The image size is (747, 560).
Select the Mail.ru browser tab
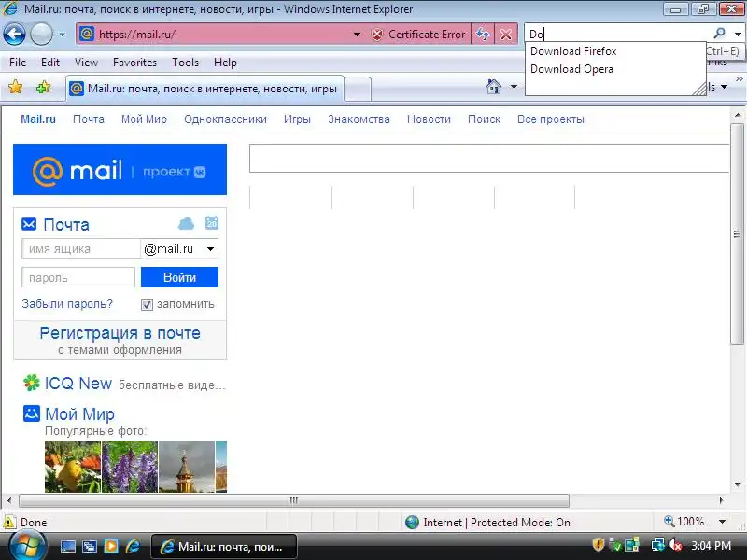(204, 89)
